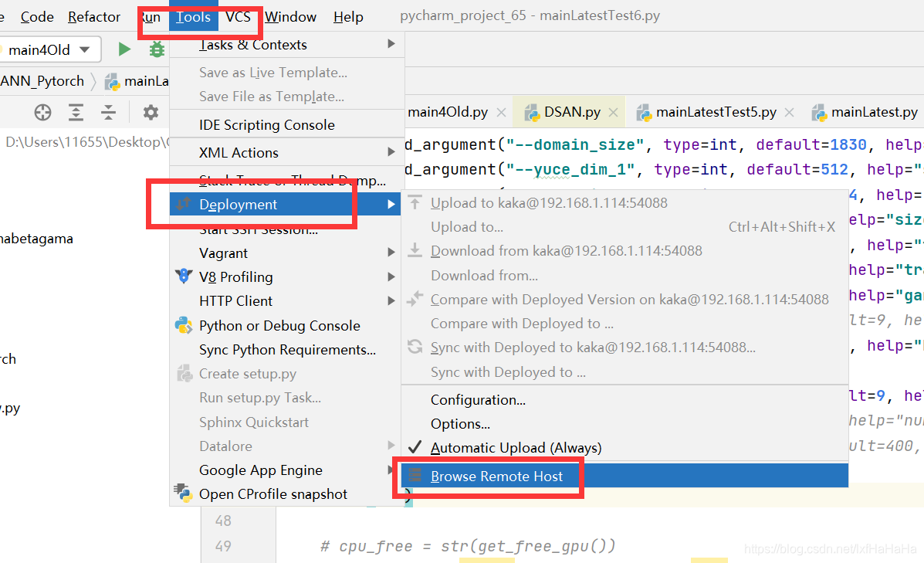Expand the XML Actions submenu
The width and height of the screenshot is (924, 563).
391,152
